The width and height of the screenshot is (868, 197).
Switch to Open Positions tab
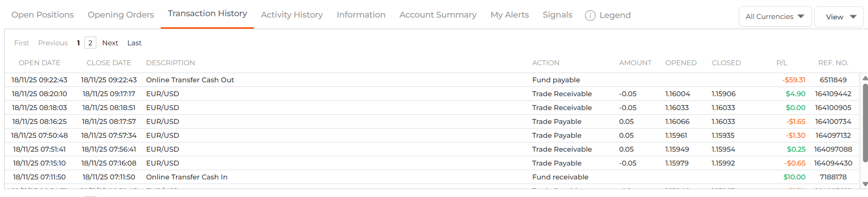[x=43, y=15]
